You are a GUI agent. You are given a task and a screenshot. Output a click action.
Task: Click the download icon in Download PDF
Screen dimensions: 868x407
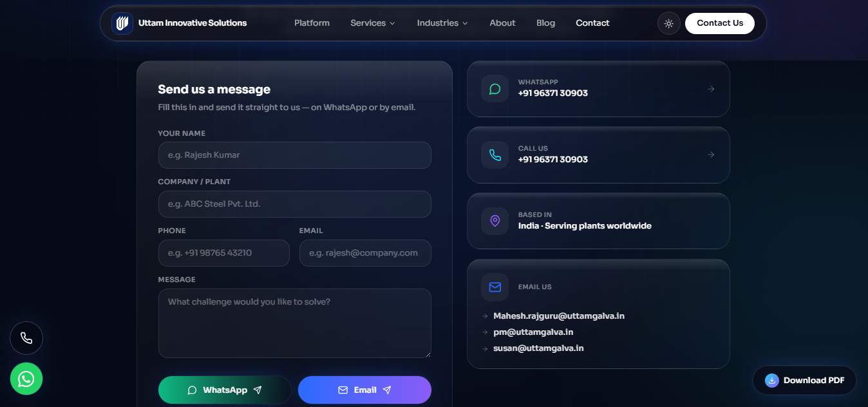(771, 381)
